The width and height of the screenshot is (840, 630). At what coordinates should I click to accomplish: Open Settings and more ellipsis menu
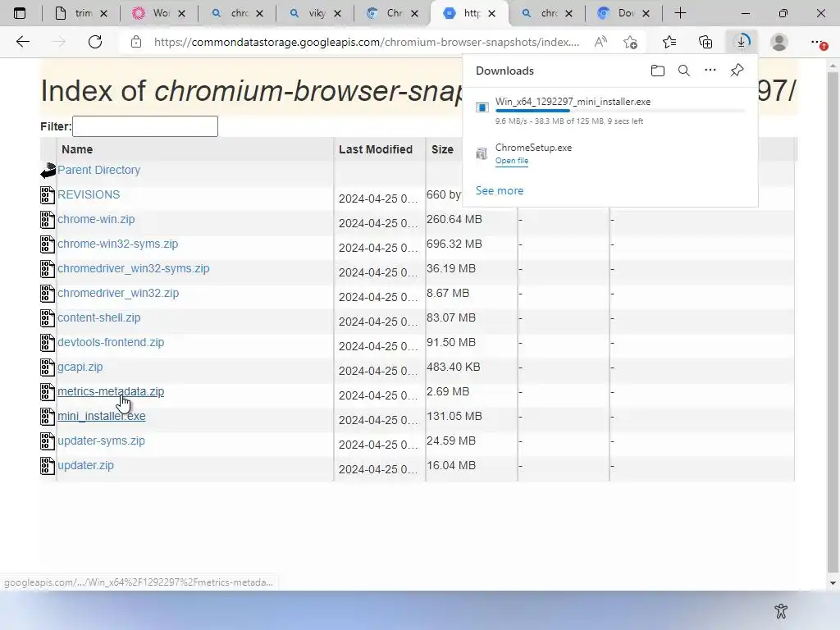(x=818, y=42)
